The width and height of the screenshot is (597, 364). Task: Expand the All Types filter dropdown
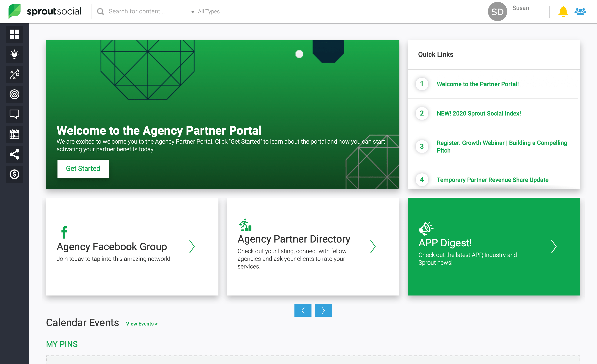click(205, 12)
